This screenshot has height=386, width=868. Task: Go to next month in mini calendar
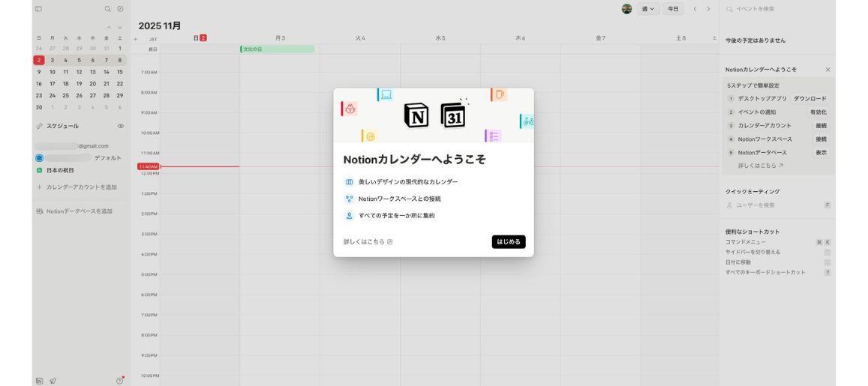pos(119,27)
